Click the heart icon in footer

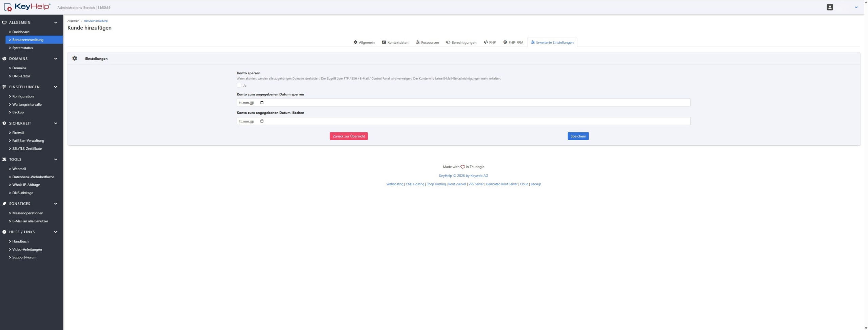[x=462, y=167]
